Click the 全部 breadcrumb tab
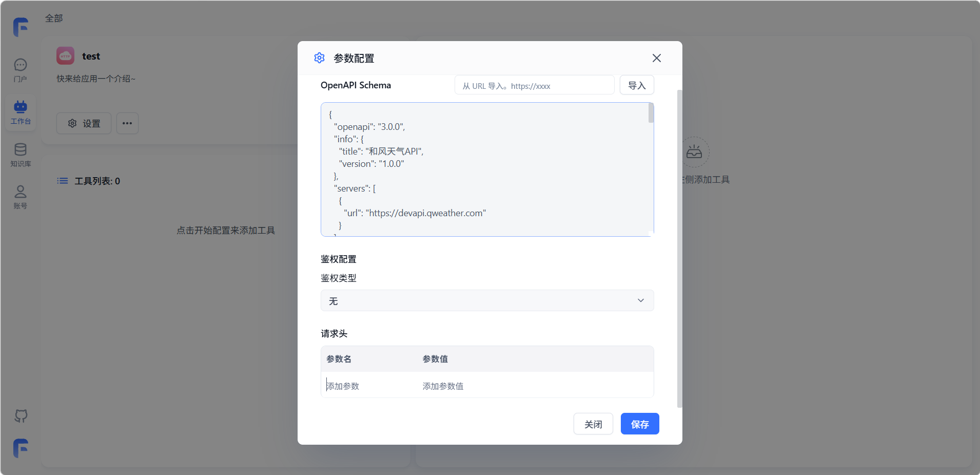The image size is (980, 475). [x=54, y=18]
